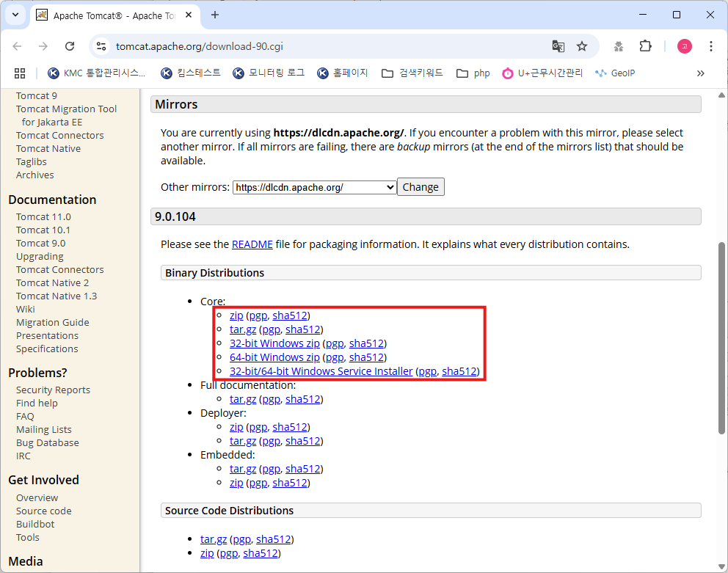The width and height of the screenshot is (728, 573).
Task: Select the Apache Tomcat browser tab
Action: point(114,15)
